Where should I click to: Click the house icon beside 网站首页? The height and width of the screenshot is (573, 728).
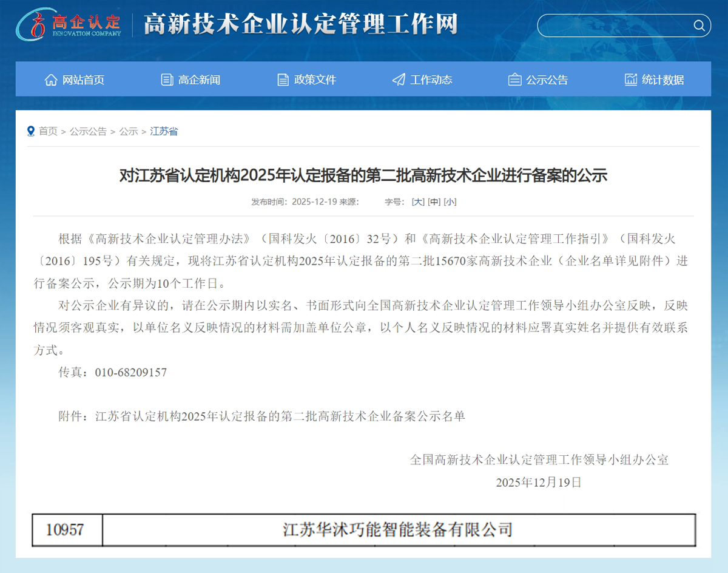(51, 80)
